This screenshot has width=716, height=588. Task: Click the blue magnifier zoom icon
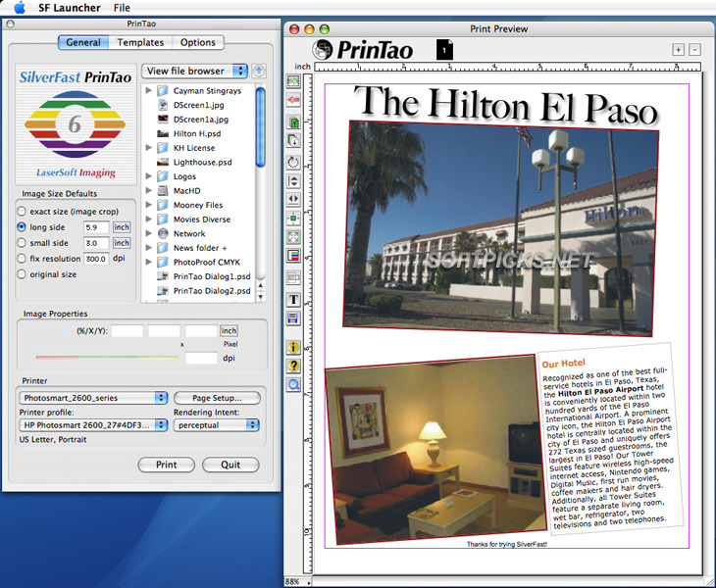293,384
